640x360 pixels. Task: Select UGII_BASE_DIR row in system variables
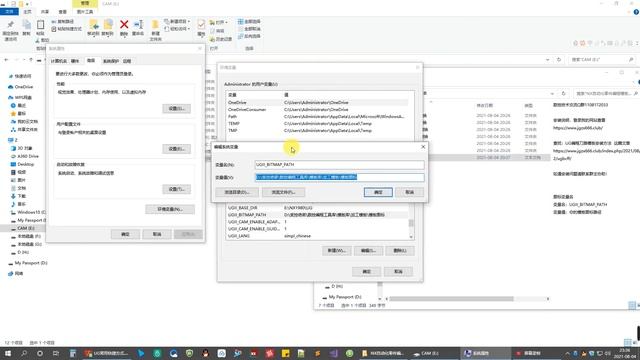coord(318,208)
